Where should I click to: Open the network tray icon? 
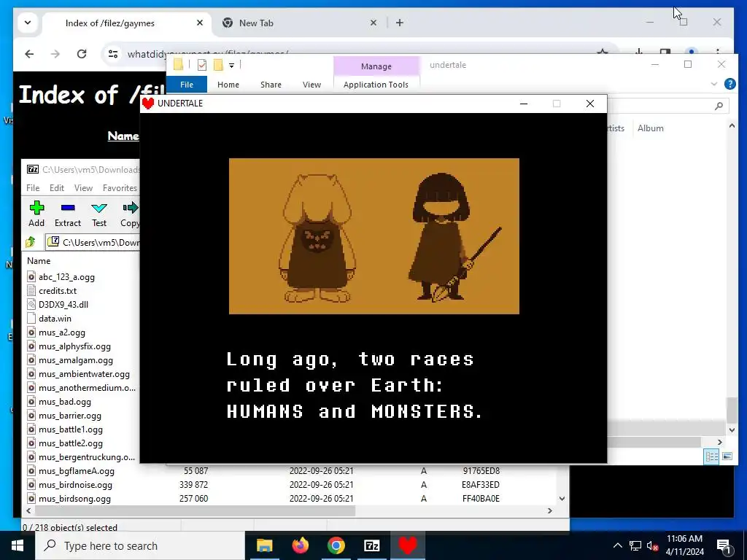635,545
